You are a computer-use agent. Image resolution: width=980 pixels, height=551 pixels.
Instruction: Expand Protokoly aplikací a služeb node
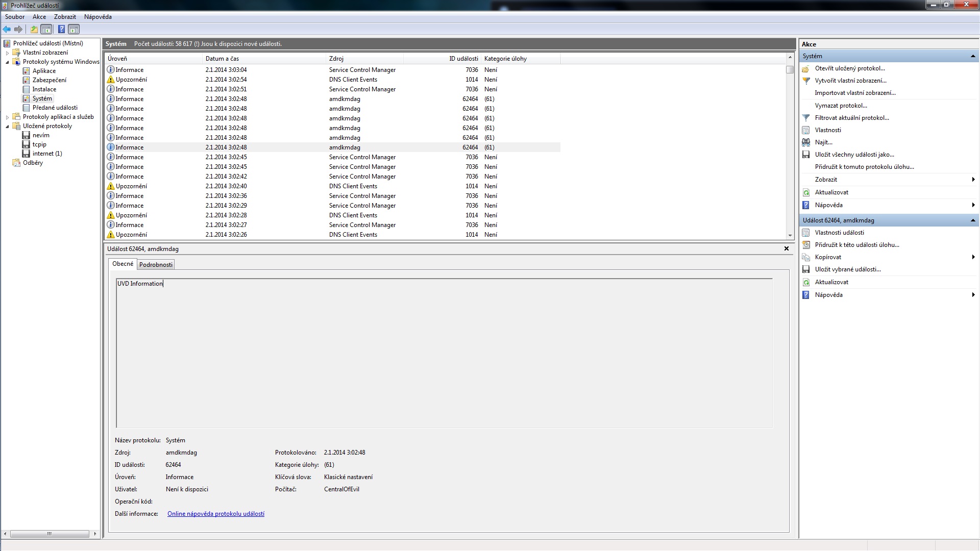click(7, 117)
